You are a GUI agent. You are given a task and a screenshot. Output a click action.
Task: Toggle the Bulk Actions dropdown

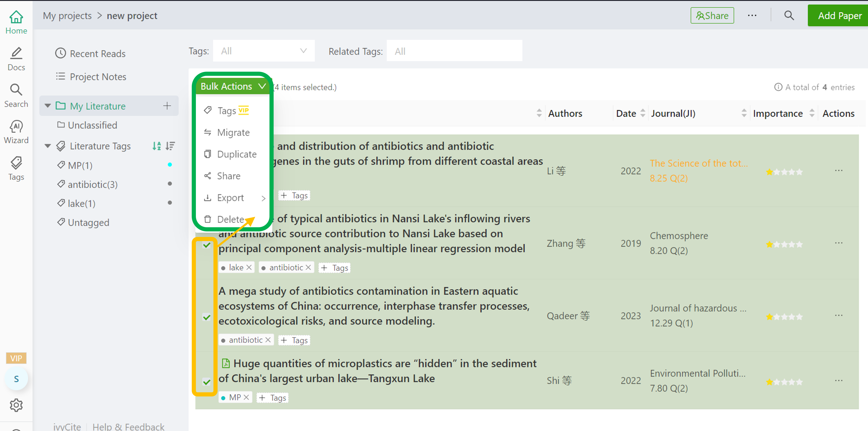[x=233, y=86]
